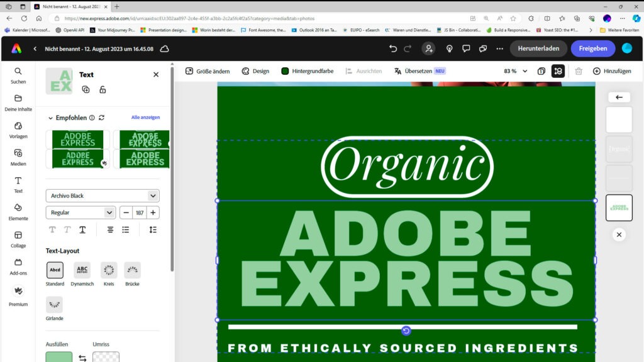644x362 pixels.
Task: Apply the top-left recommended text style
Action: (77, 140)
